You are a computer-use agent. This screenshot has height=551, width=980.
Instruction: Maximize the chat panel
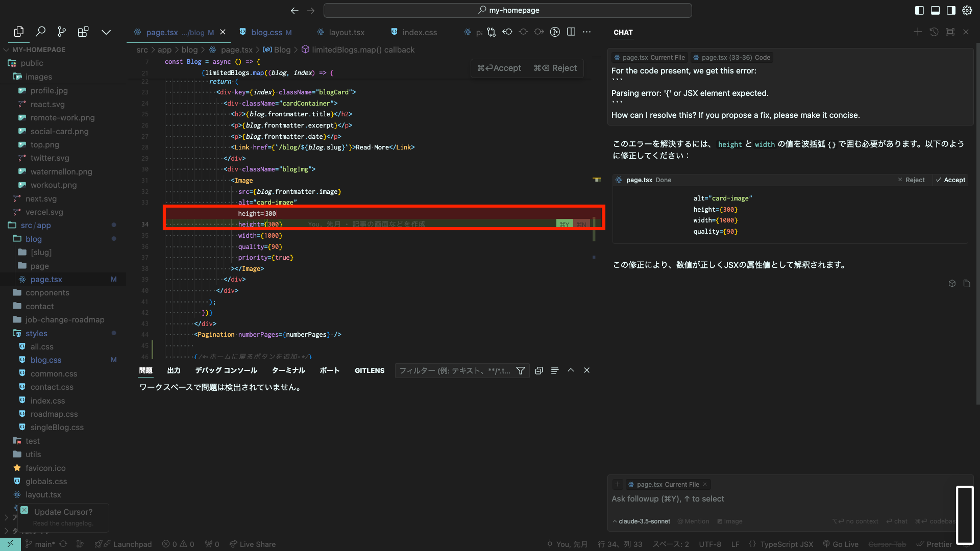[x=950, y=32]
